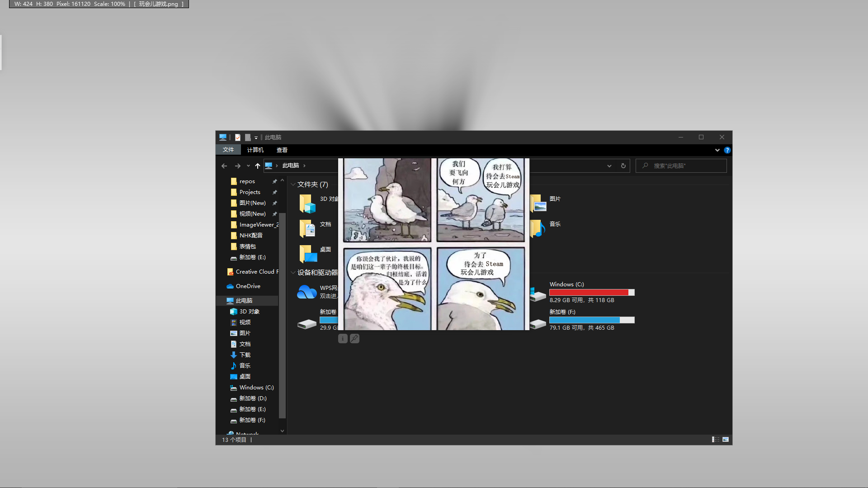Click the 8.29 GB 可用 capacity text
Viewport: 868px width, 488px height.
pos(582,300)
